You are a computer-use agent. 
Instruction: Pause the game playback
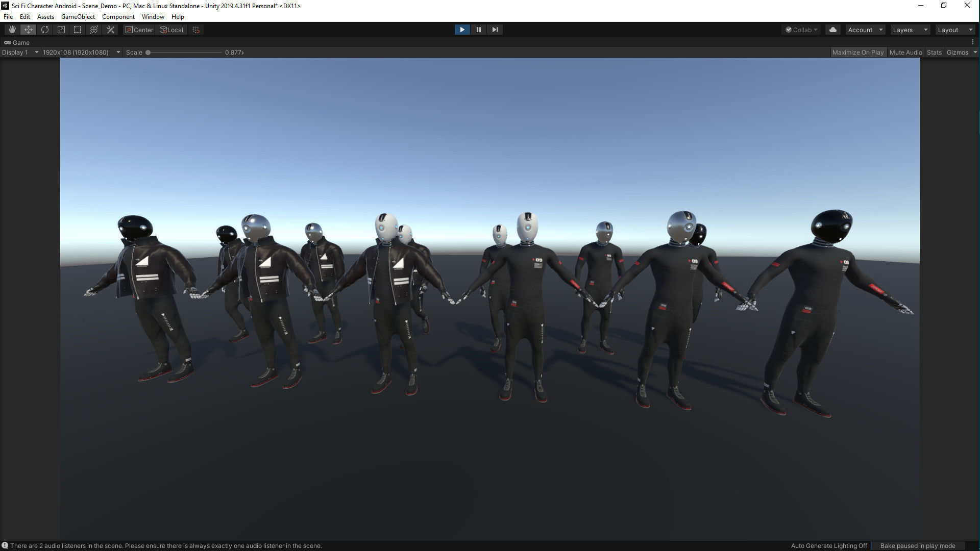coord(478,30)
